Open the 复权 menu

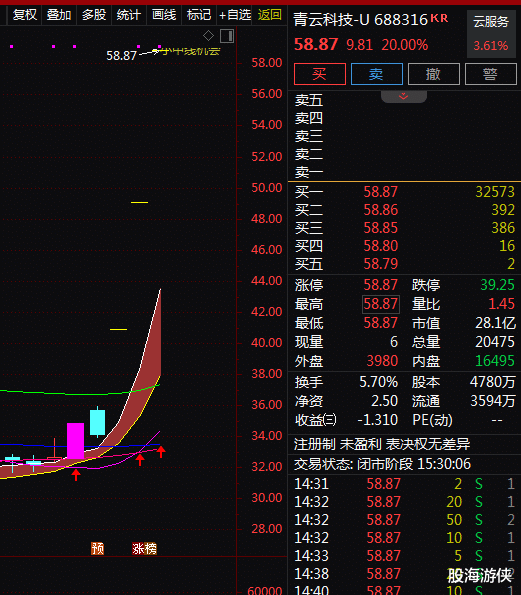25,15
